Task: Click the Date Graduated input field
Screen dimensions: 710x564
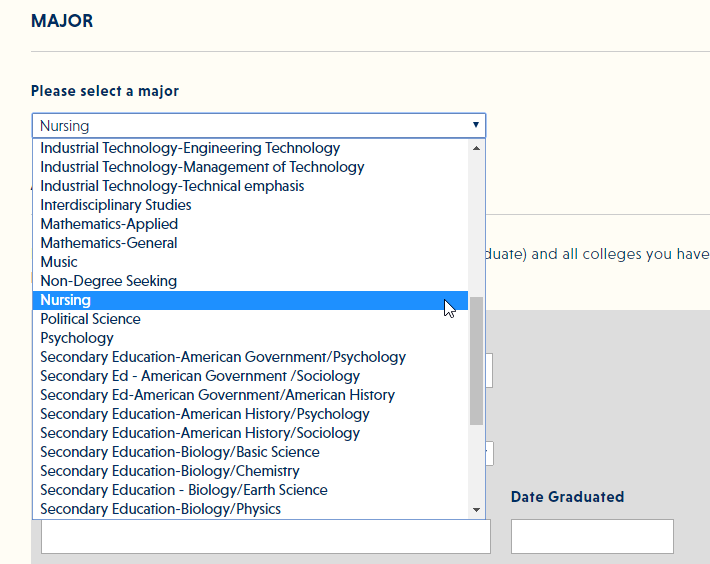Action: tap(592, 536)
